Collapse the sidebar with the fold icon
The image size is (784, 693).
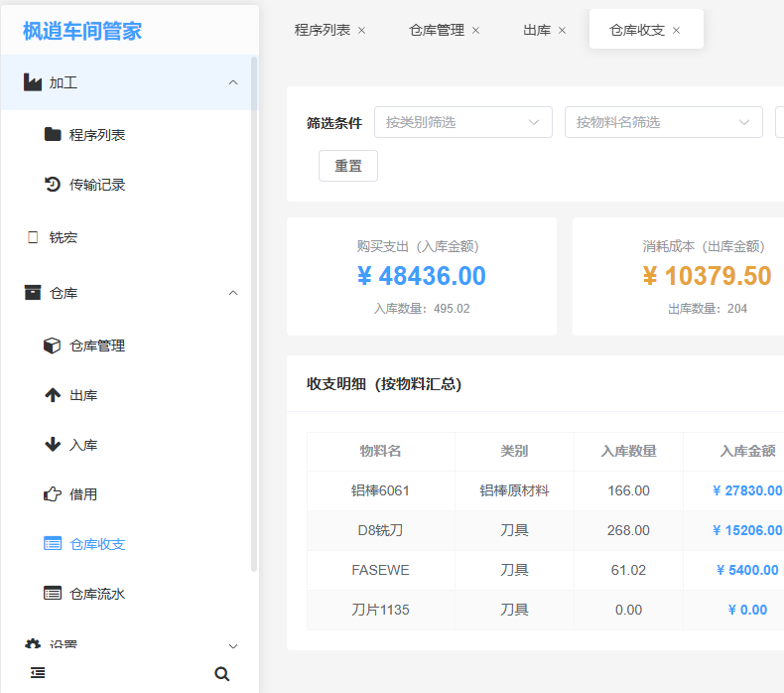[x=38, y=673]
